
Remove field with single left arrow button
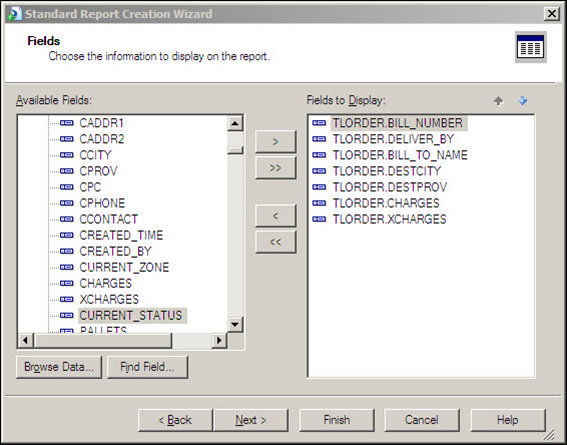click(x=276, y=216)
